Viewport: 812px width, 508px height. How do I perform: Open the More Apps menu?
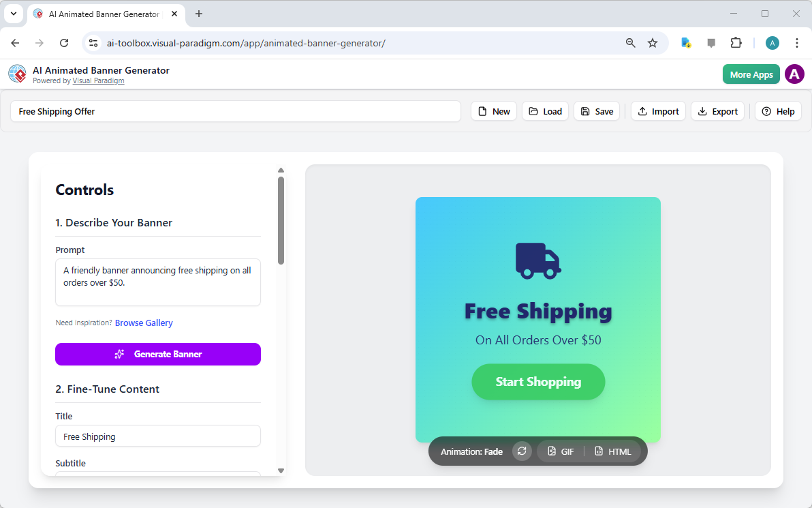pyautogui.click(x=751, y=74)
